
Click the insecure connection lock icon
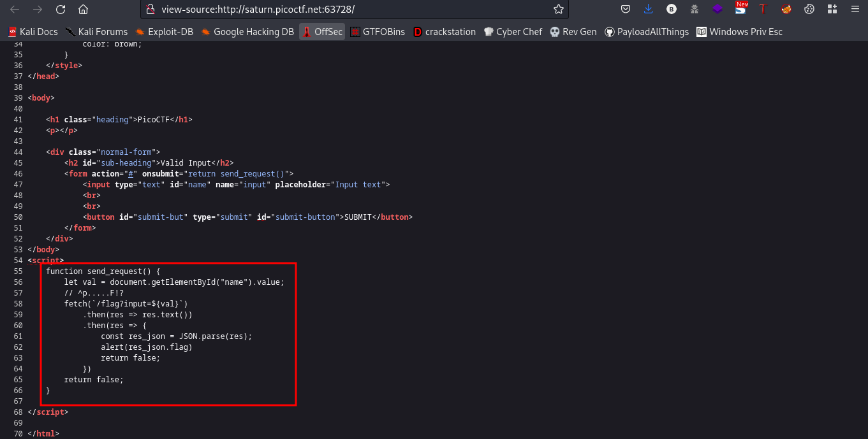[151, 9]
